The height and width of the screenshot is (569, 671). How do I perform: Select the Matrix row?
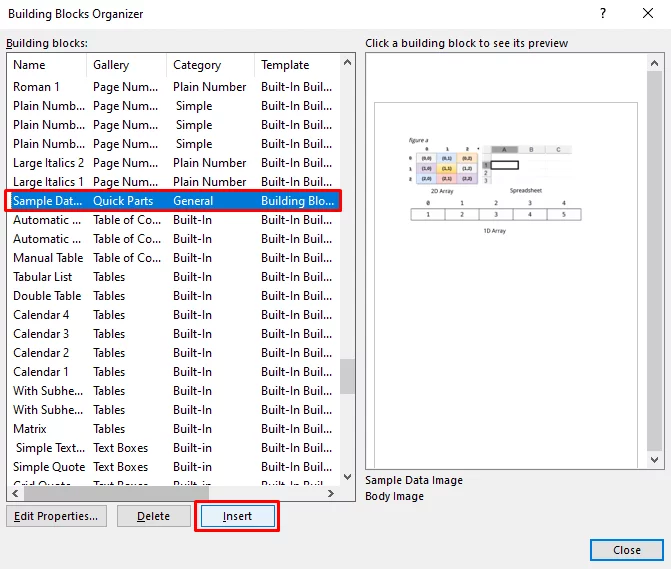tap(174, 429)
